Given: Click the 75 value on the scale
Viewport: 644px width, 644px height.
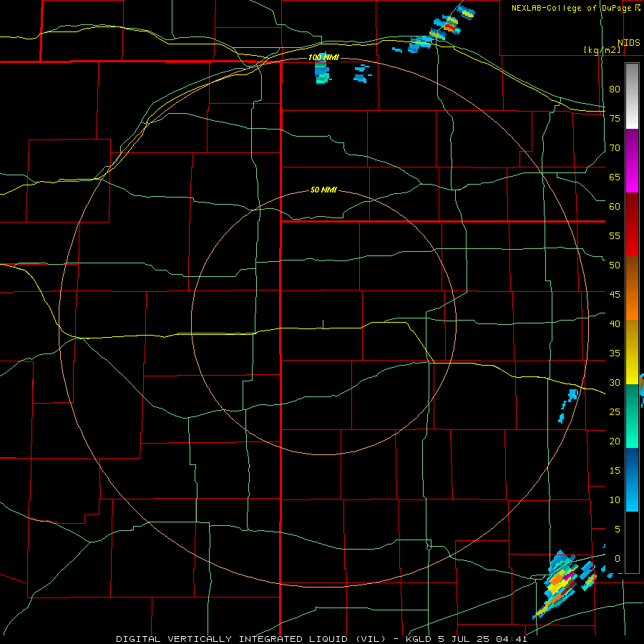Looking at the screenshot, I should [615, 118].
